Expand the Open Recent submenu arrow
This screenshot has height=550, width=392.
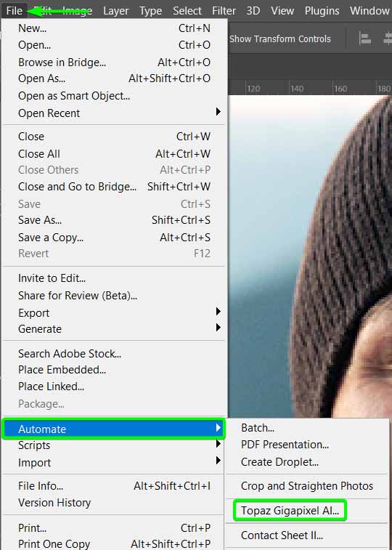(x=219, y=112)
